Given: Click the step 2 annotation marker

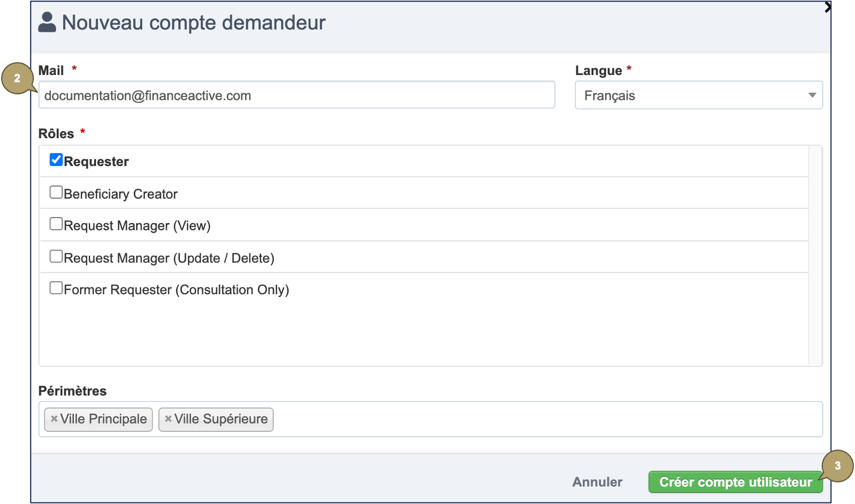Looking at the screenshot, I should click(17, 78).
